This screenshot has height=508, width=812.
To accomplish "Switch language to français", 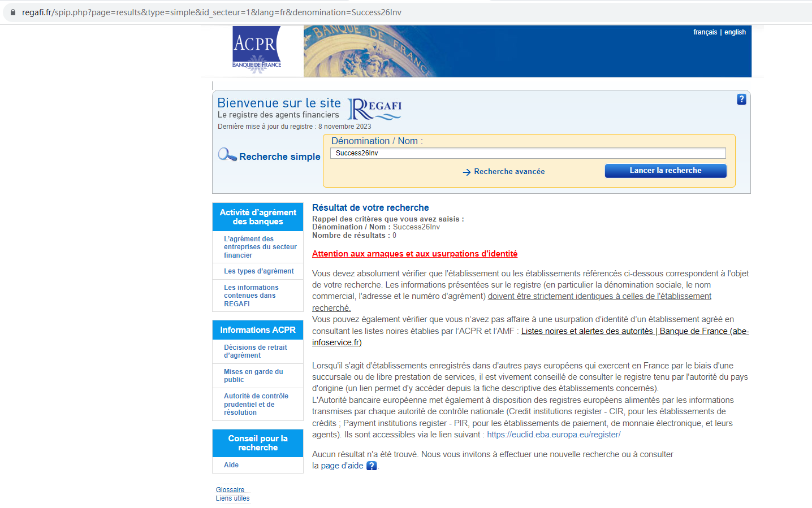I will click(705, 32).
